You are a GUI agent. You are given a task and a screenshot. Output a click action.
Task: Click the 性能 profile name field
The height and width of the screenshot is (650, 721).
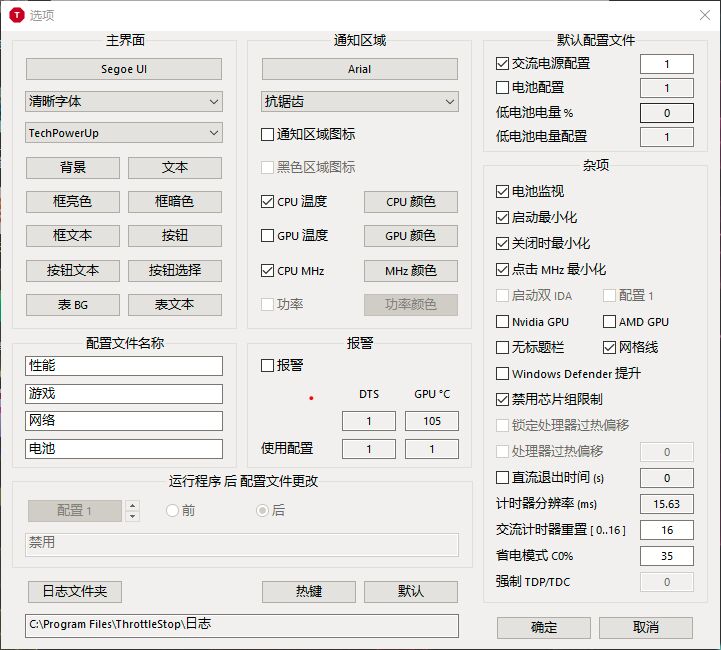(124, 366)
